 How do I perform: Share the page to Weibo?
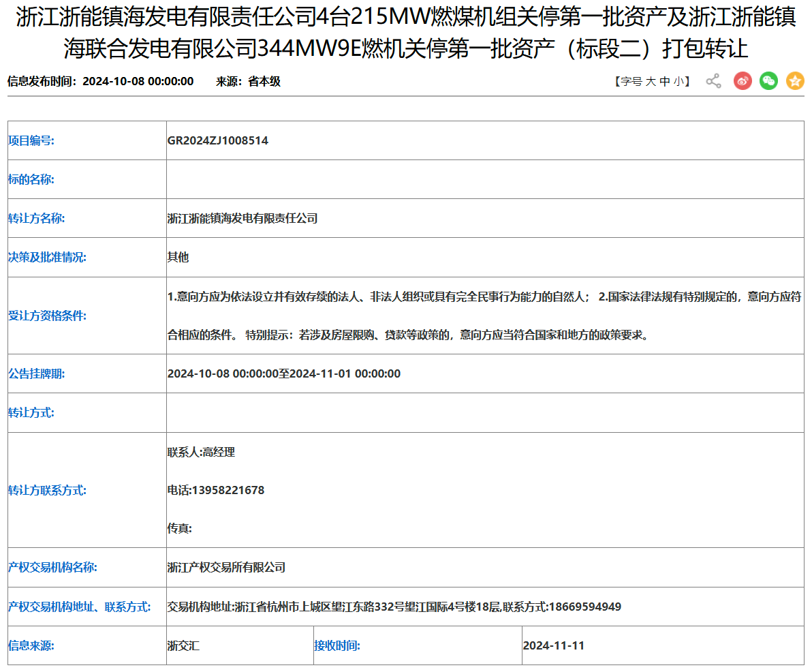coord(743,81)
